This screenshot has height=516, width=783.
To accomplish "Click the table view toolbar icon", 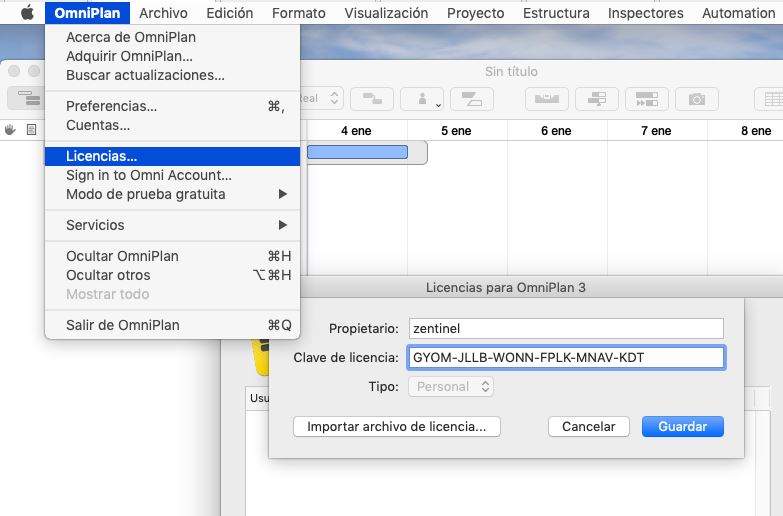I will 771,98.
